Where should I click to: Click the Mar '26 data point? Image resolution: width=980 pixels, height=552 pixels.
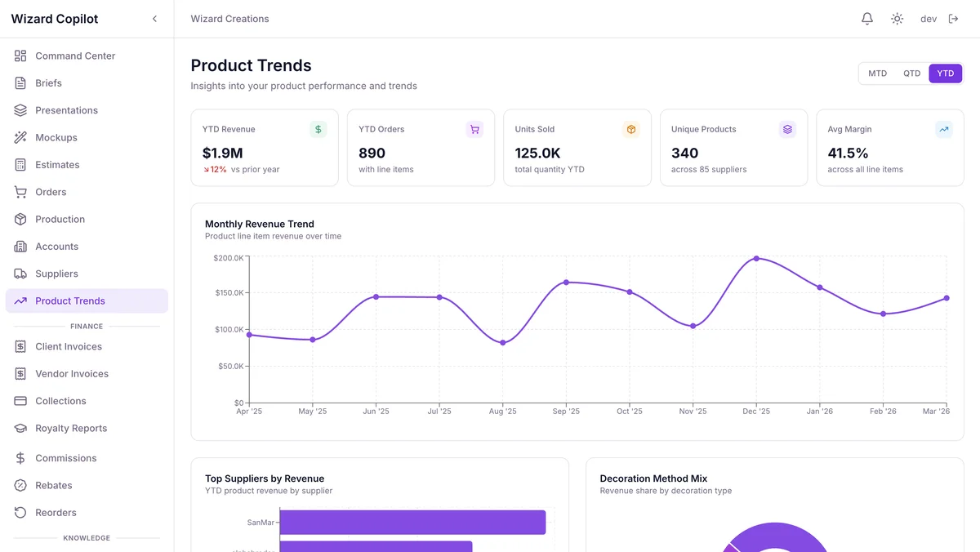tap(947, 298)
